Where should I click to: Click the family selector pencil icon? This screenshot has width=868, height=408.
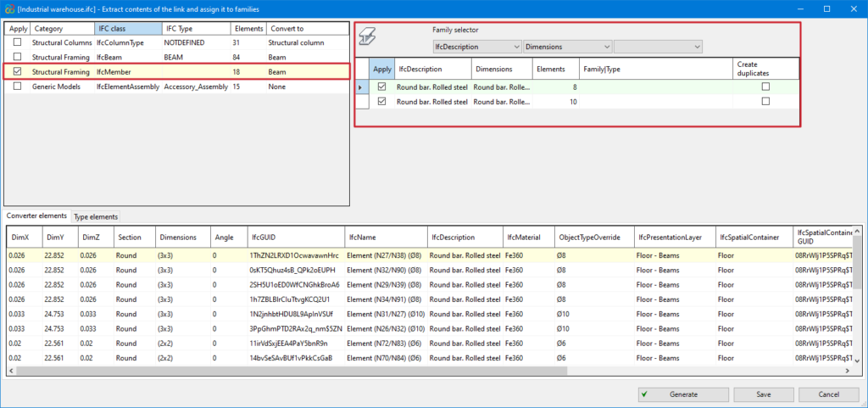[x=366, y=37]
